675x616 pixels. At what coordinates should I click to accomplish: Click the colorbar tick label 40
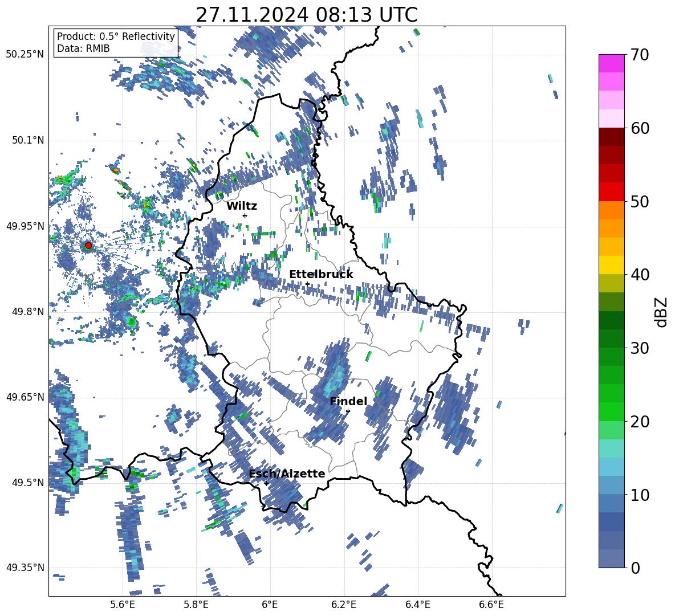coord(640,275)
